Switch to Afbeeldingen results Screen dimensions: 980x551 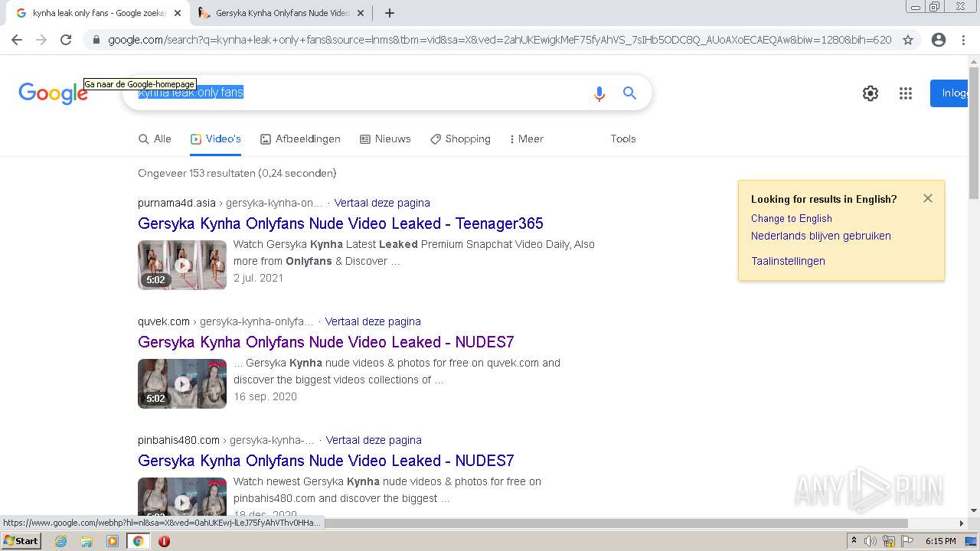pyautogui.click(x=300, y=139)
